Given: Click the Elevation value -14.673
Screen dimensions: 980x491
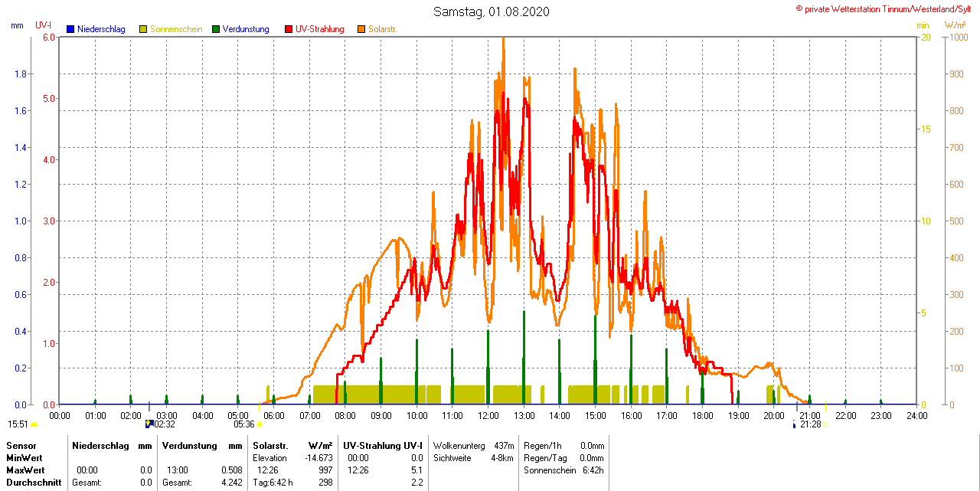Looking at the screenshot, I should pyautogui.click(x=318, y=457).
